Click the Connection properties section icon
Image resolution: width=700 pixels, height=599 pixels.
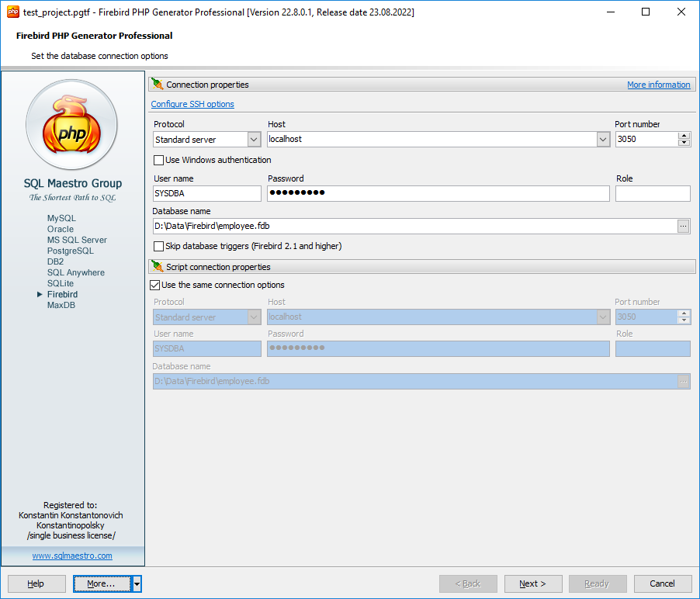[158, 85]
